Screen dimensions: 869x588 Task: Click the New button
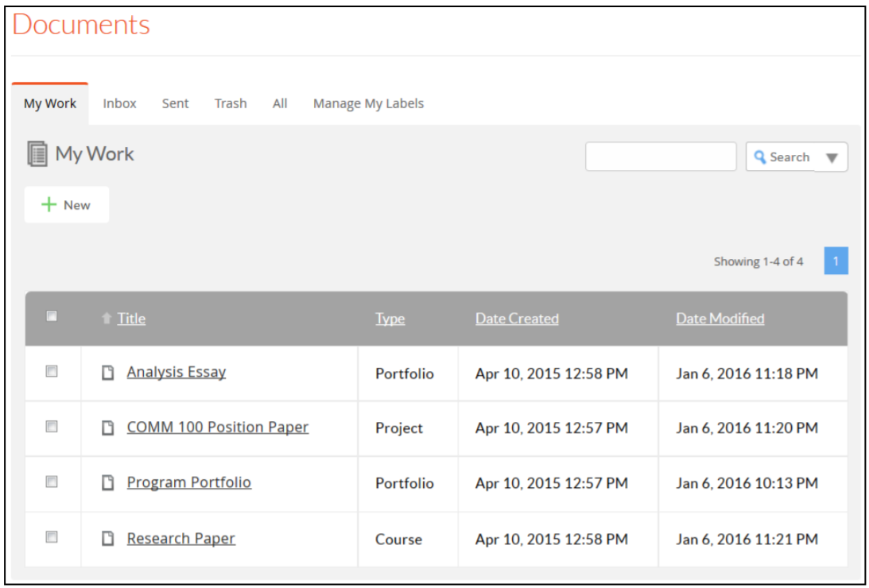[x=66, y=204]
